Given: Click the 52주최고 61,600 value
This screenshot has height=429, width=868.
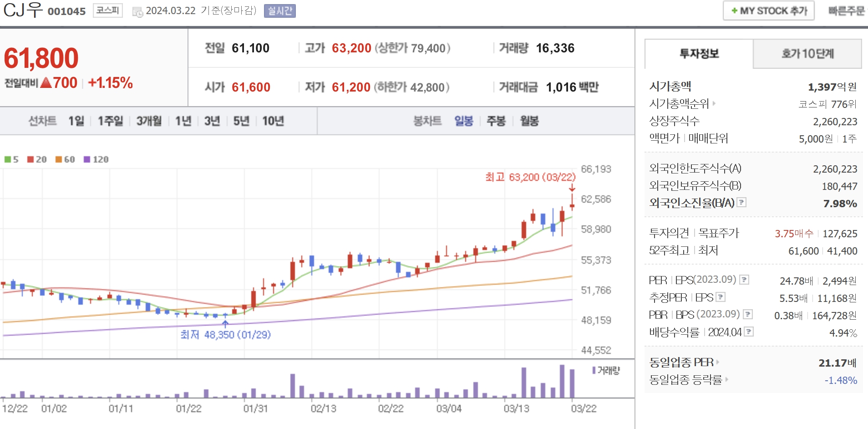Looking at the screenshot, I should tap(803, 251).
